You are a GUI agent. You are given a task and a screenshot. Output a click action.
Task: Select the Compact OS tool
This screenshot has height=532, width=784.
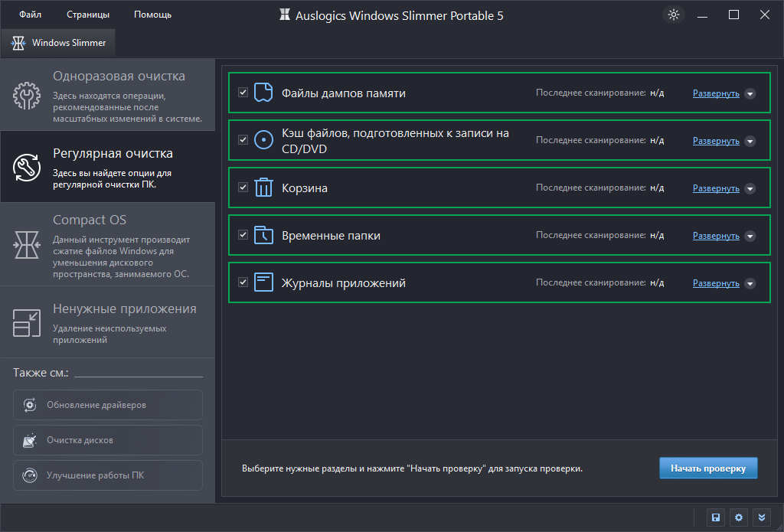[107, 245]
